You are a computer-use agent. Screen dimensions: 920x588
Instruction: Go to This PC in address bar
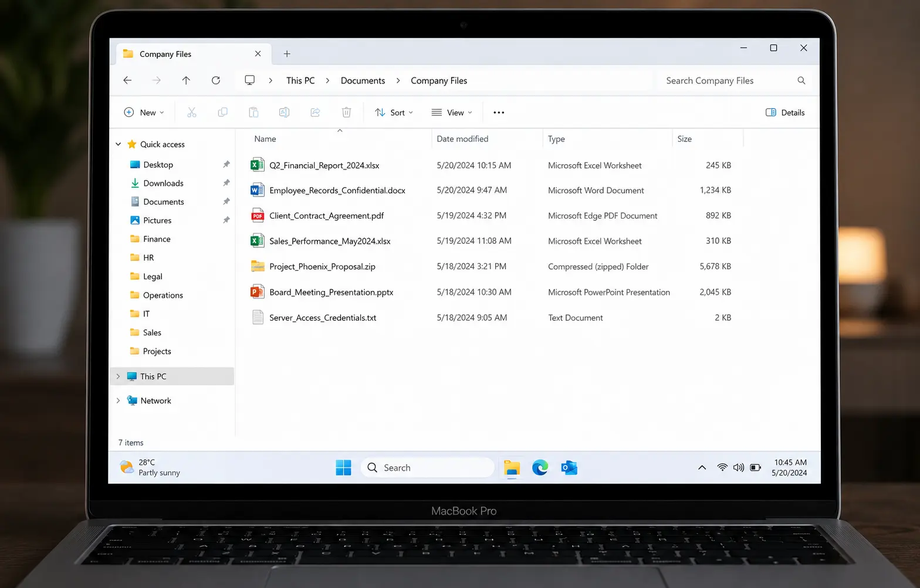(300, 80)
